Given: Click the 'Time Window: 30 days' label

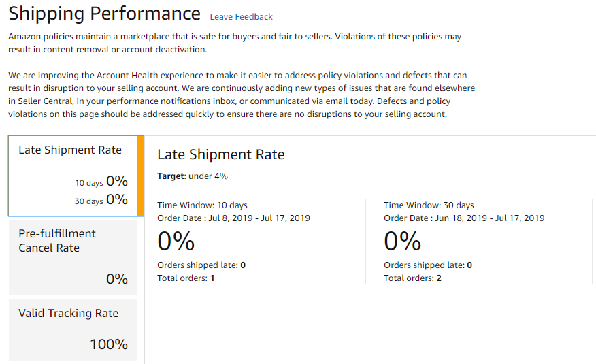Looking at the screenshot, I should 429,205.
